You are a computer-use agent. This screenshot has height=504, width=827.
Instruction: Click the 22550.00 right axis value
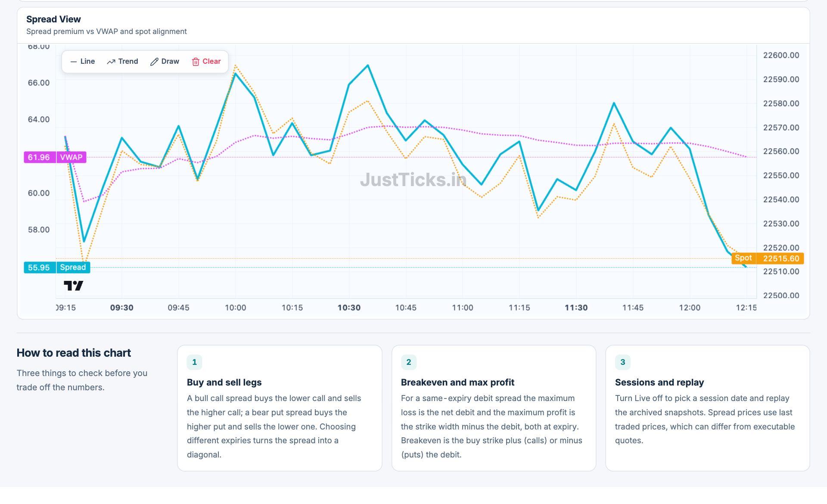point(781,175)
